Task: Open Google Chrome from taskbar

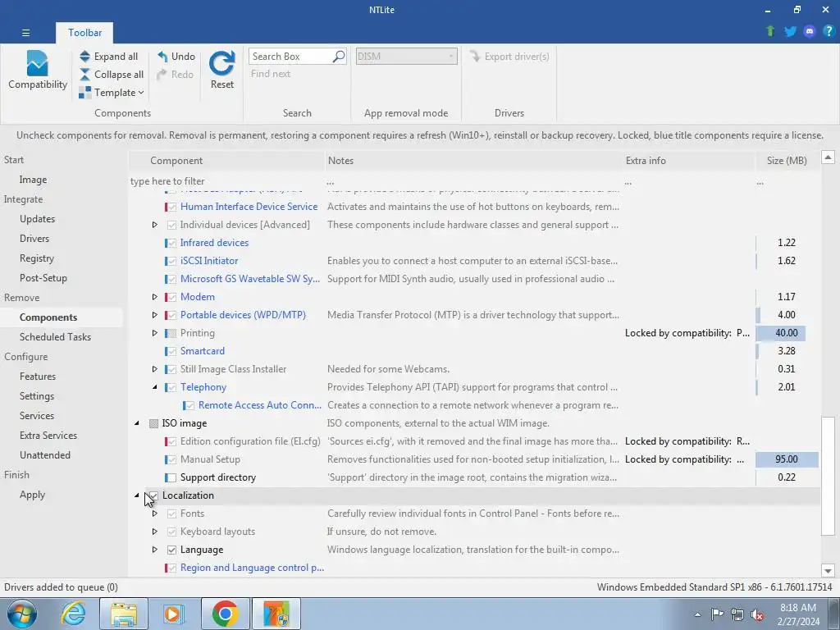Action: point(225,614)
